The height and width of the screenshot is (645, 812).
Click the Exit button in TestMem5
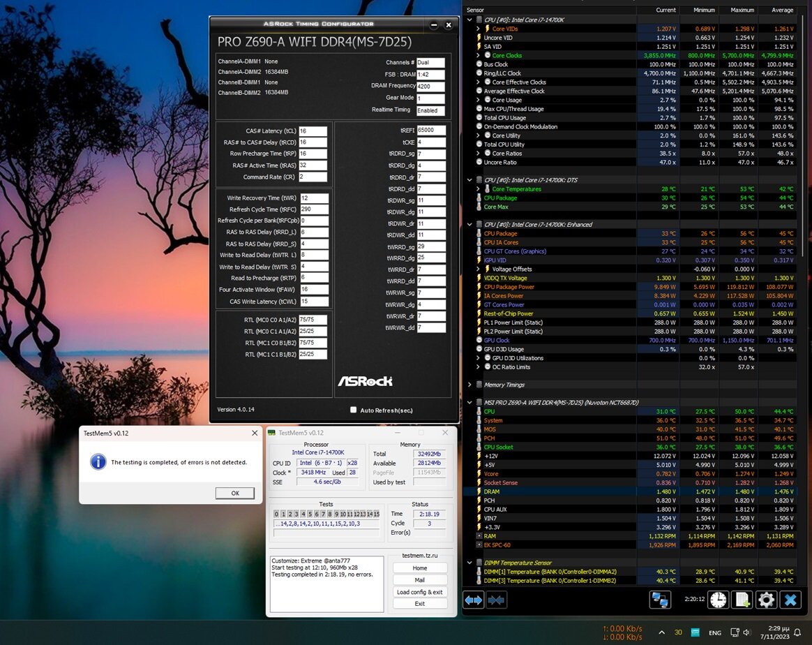coord(419,604)
